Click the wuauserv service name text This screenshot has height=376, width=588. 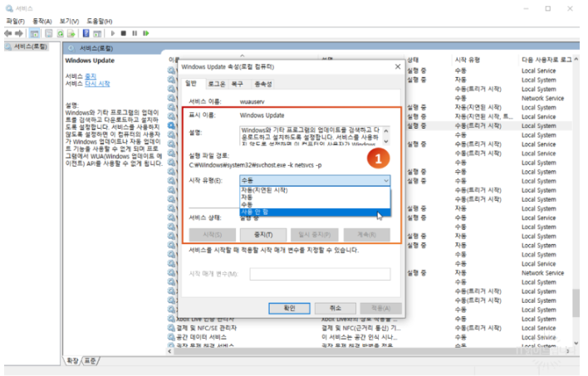(x=252, y=101)
